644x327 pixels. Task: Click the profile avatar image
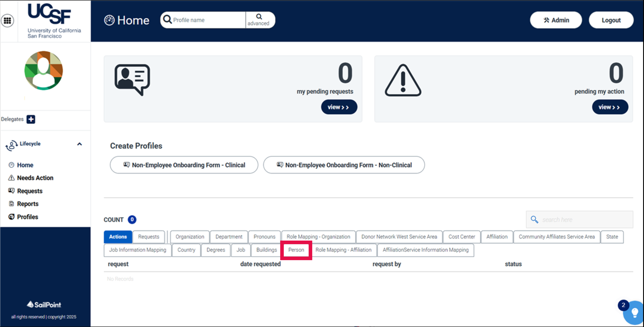coord(44,71)
